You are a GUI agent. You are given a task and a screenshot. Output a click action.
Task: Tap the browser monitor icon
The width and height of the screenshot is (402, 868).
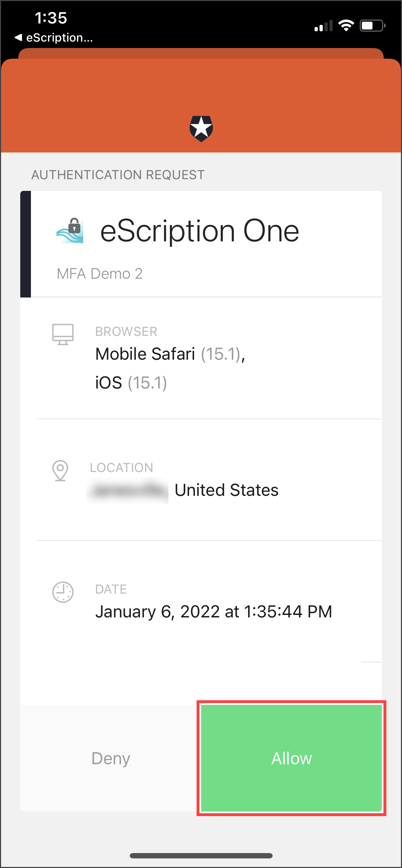(x=63, y=334)
